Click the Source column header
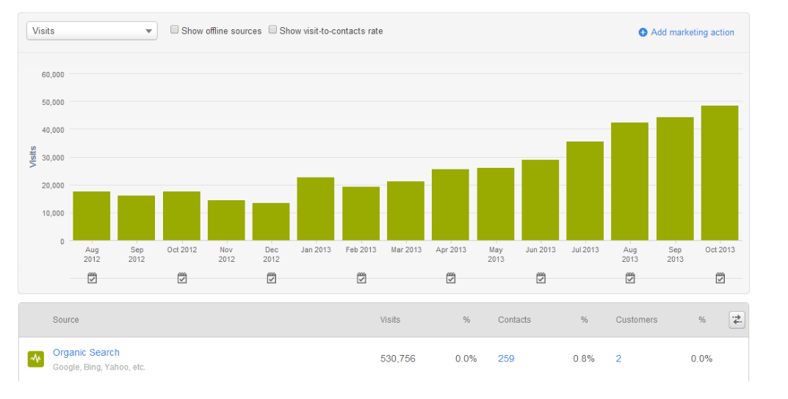The image size is (788, 399). point(66,320)
